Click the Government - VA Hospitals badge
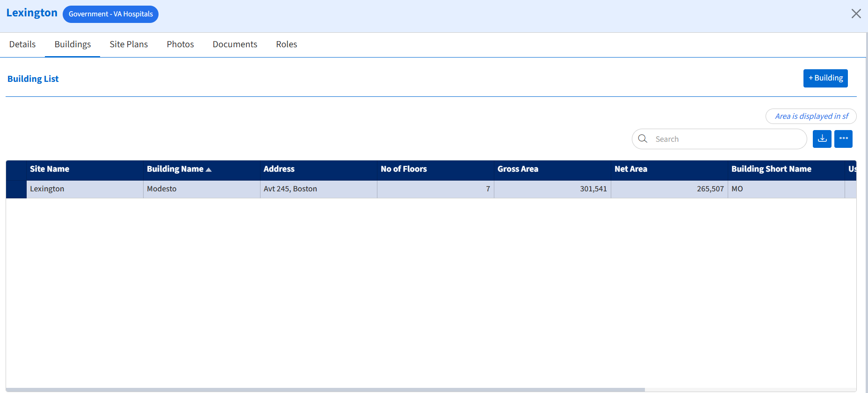The width and height of the screenshot is (868, 393). 110,14
